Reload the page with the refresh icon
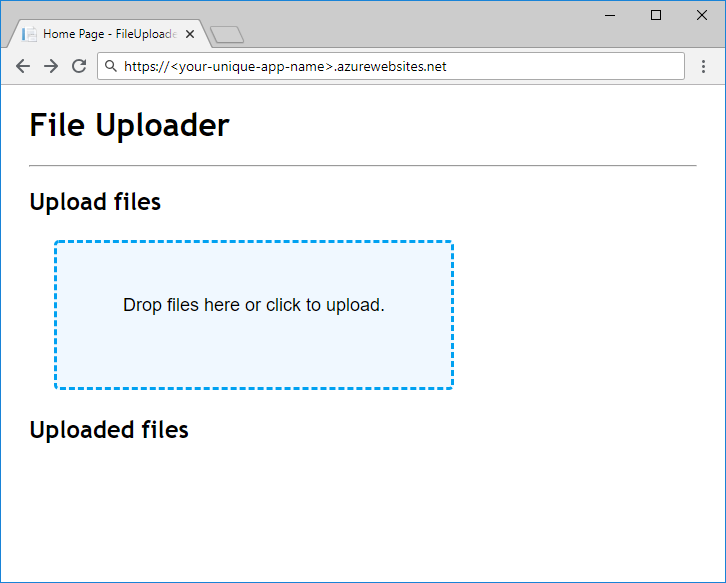Image resolution: width=726 pixels, height=583 pixels. click(x=79, y=66)
